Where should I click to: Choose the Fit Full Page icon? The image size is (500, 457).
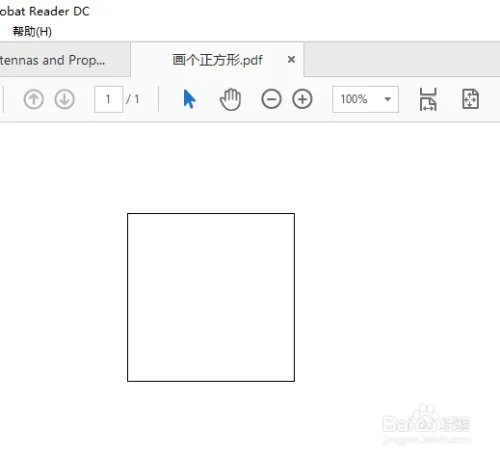[470, 99]
